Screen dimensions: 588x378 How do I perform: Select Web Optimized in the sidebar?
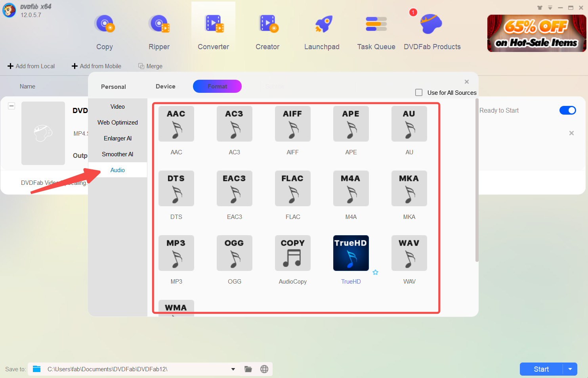tap(118, 123)
